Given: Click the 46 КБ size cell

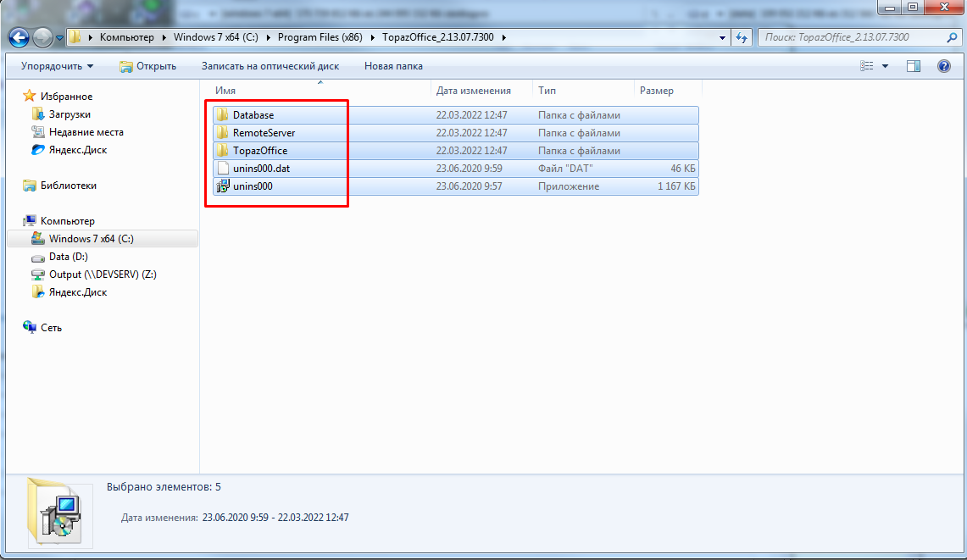Looking at the screenshot, I should pos(683,169).
